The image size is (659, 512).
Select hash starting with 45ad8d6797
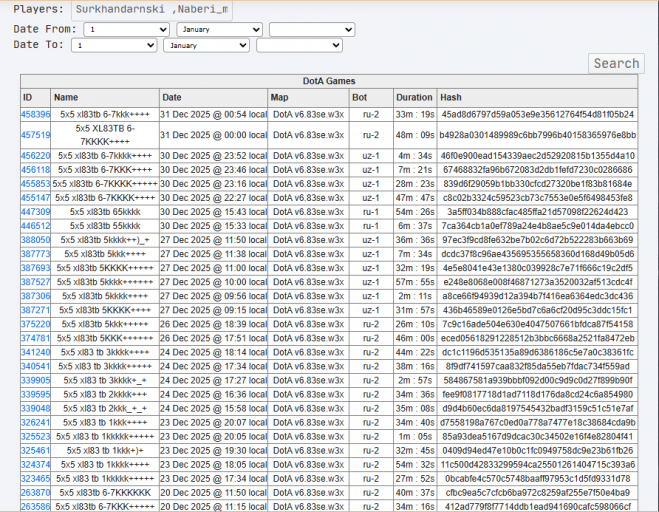pyautogui.click(x=538, y=114)
